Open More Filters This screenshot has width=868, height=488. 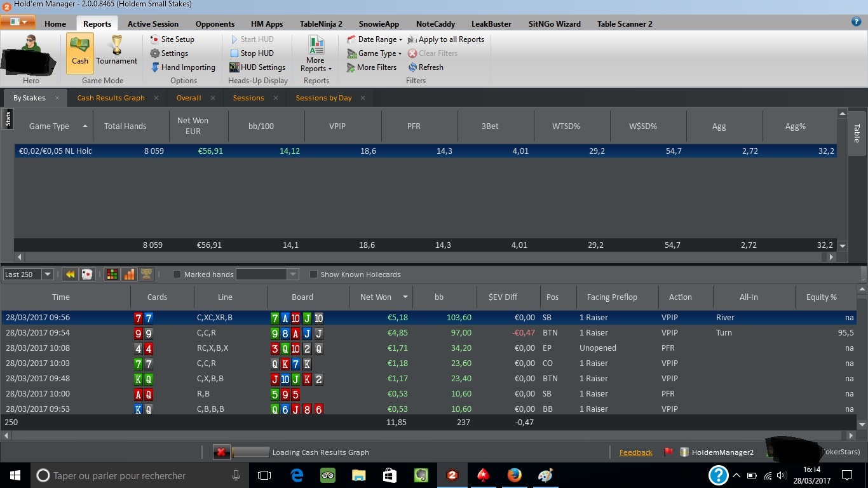[372, 67]
